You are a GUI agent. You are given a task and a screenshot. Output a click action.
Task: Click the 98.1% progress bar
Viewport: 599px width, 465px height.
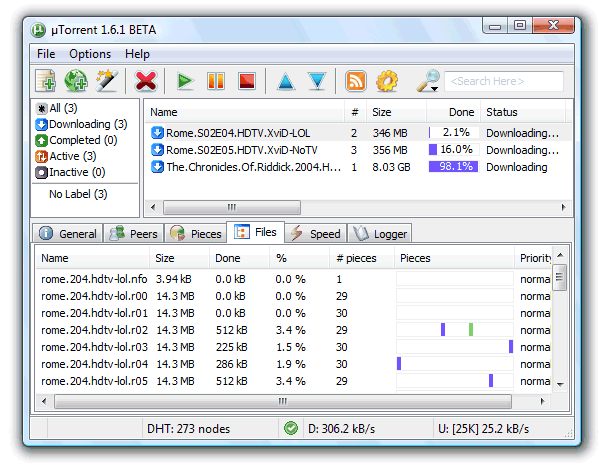click(x=453, y=167)
